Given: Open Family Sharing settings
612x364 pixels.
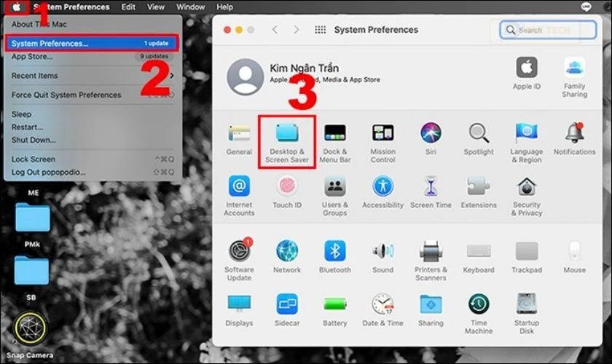Looking at the screenshot, I should [x=575, y=78].
